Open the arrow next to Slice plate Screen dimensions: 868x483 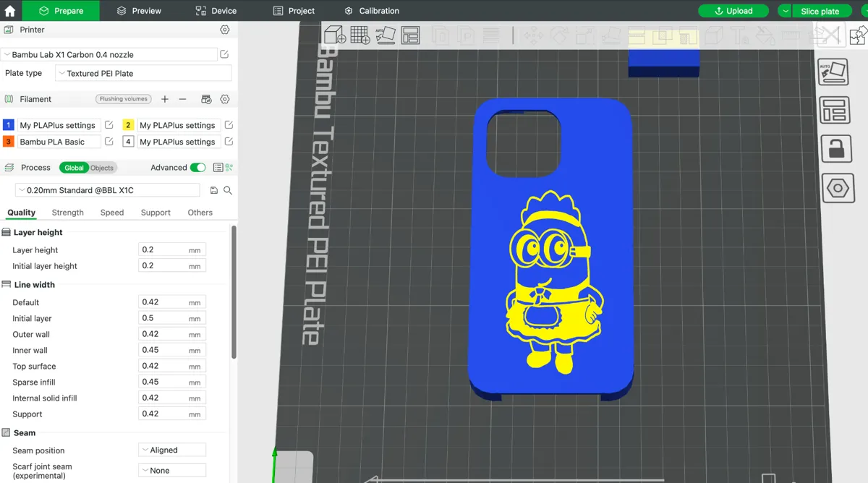click(x=786, y=11)
